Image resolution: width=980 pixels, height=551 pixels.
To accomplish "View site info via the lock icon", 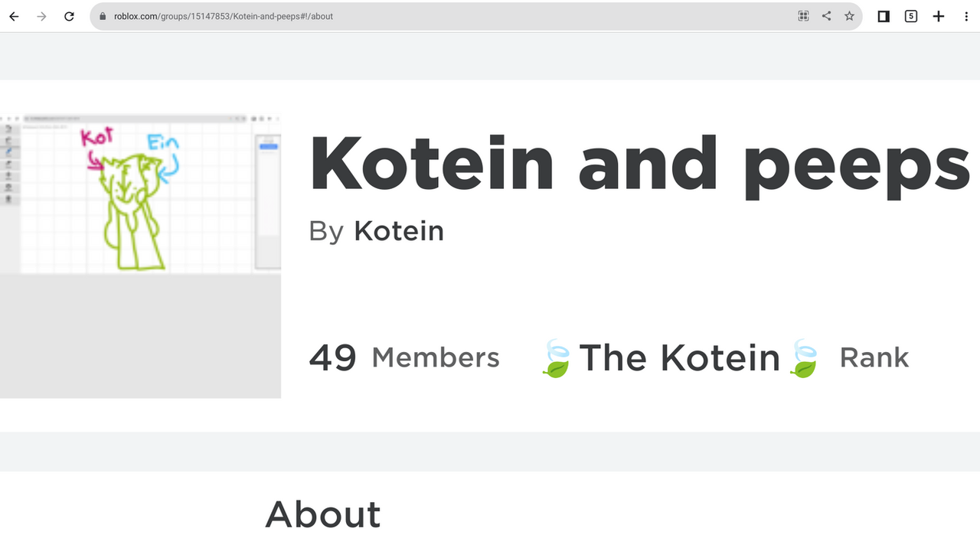I will click(103, 16).
